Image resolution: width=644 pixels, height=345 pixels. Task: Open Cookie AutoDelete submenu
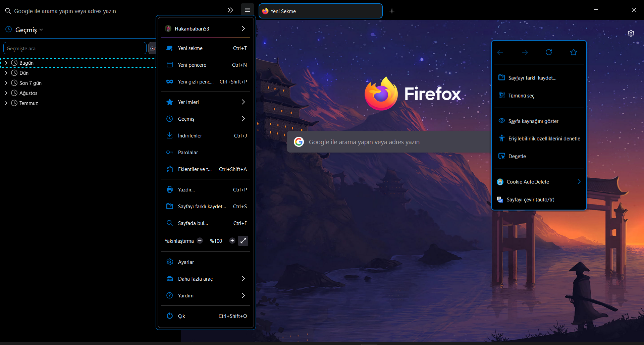(539, 182)
